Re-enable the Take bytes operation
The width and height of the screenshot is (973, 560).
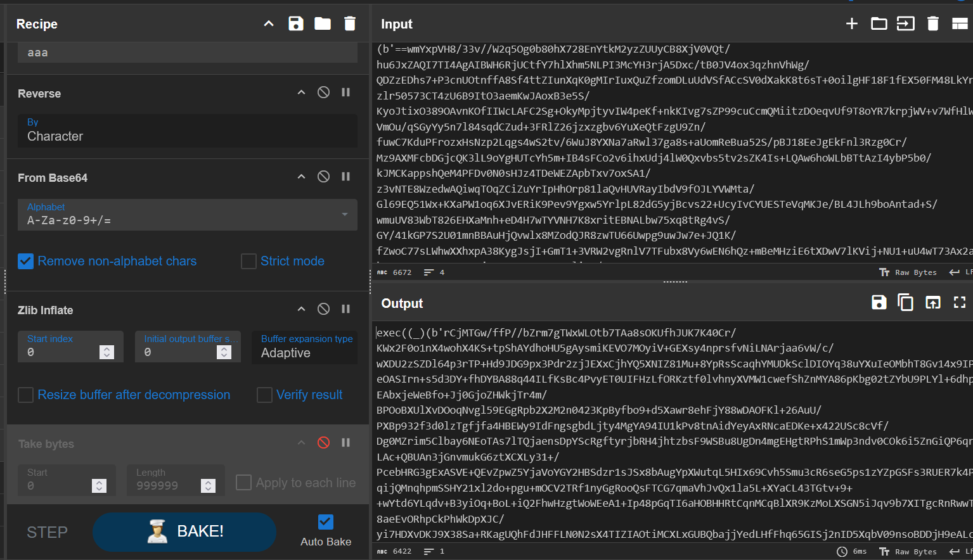pyautogui.click(x=323, y=443)
